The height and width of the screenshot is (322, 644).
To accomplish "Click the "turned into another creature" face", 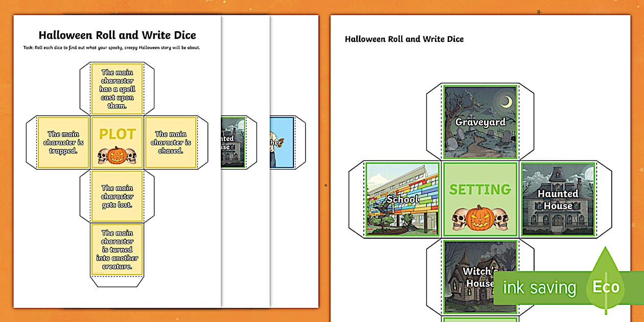I will (117, 249).
